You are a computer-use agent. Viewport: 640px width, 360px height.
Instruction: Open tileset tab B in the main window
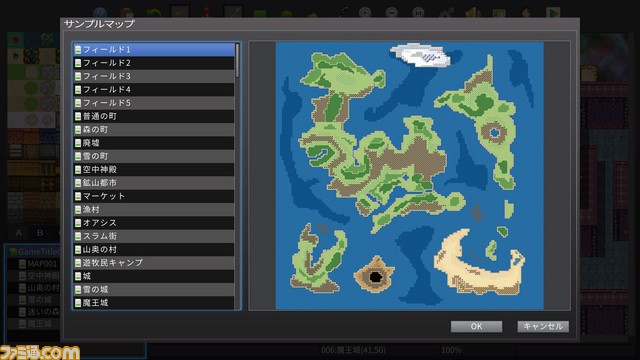point(40,233)
